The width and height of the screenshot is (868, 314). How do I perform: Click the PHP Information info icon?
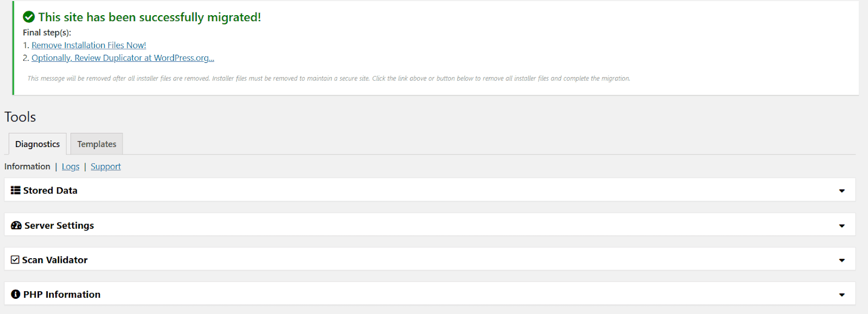point(16,294)
